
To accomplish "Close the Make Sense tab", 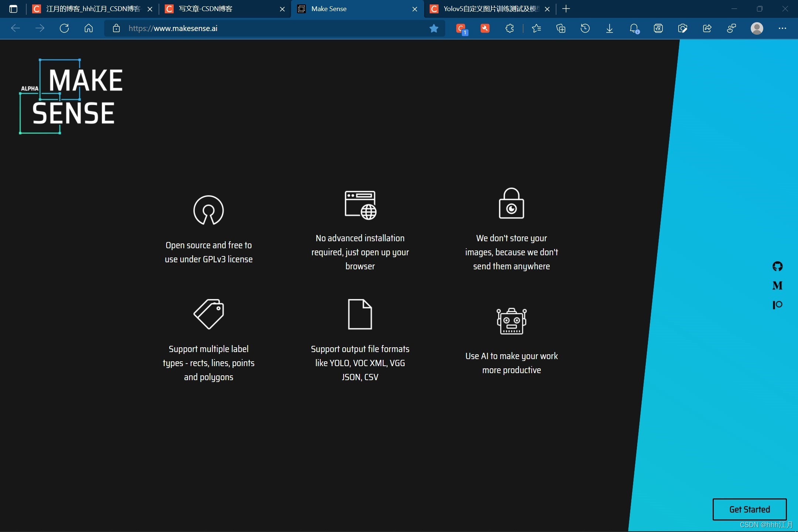I will point(415,9).
